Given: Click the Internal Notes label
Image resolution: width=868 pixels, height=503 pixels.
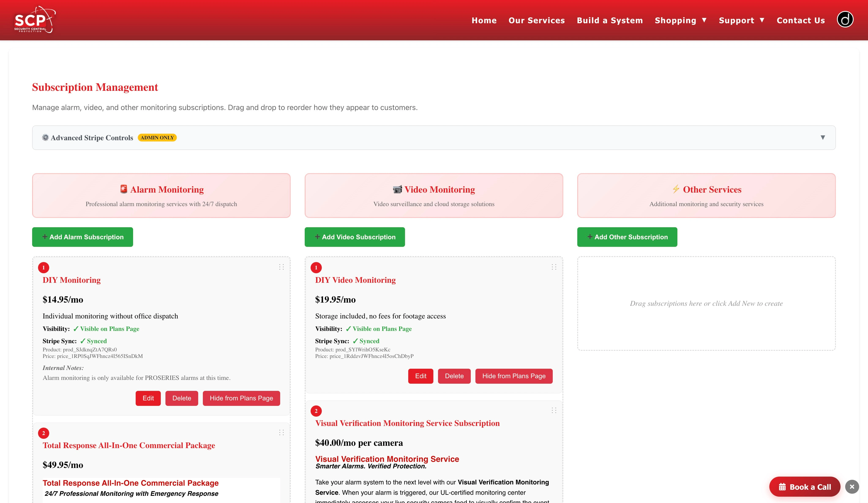Looking at the screenshot, I should 63,368.
